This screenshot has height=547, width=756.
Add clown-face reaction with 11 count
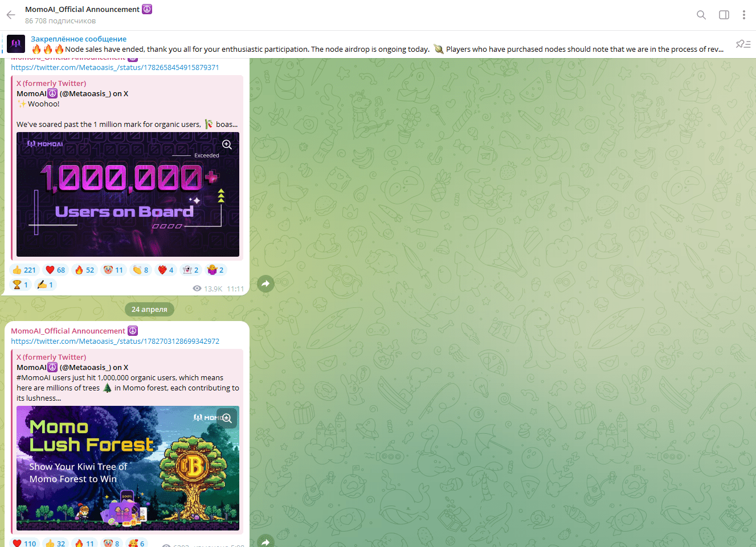pos(113,270)
